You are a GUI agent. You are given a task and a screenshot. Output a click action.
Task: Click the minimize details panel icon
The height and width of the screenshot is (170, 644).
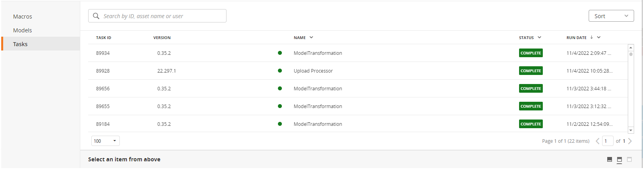[x=610, y=159]
